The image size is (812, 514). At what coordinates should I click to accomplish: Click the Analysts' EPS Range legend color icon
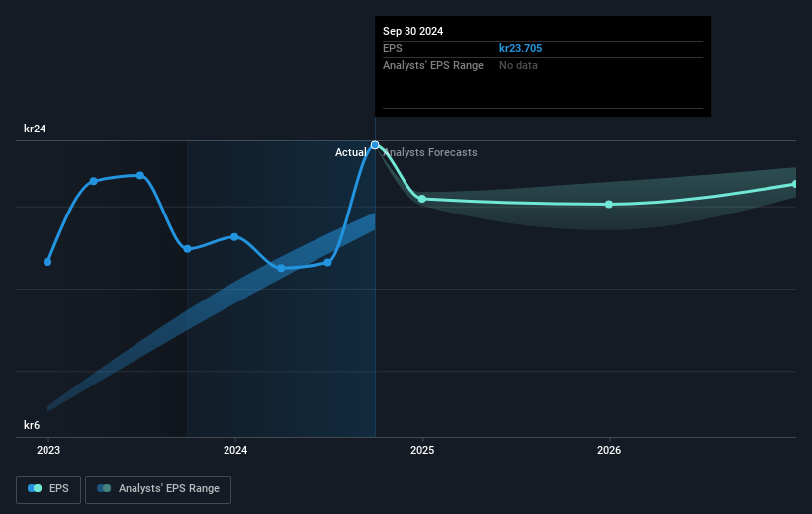(x=104, y=488)
